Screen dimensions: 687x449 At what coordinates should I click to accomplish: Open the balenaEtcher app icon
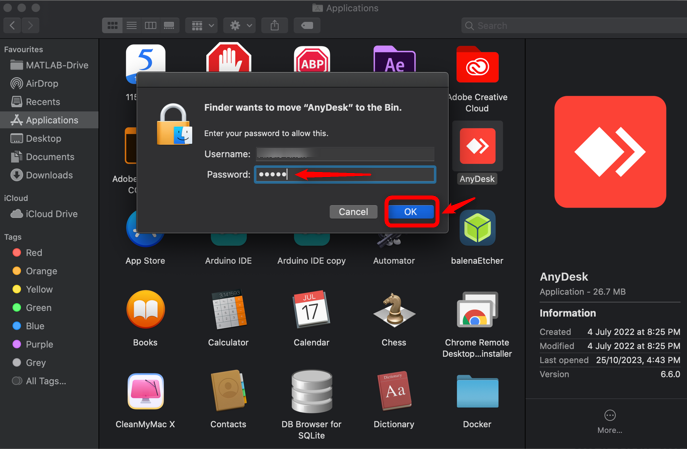477,229
